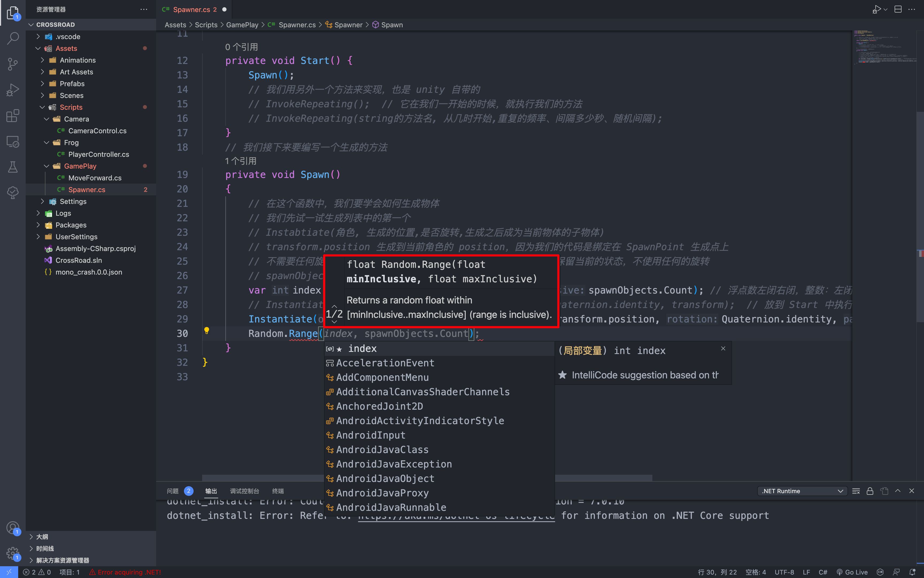The image size is (924, 578).
Task: Open the Explorer view in activity bar
Action: (13, 13)
